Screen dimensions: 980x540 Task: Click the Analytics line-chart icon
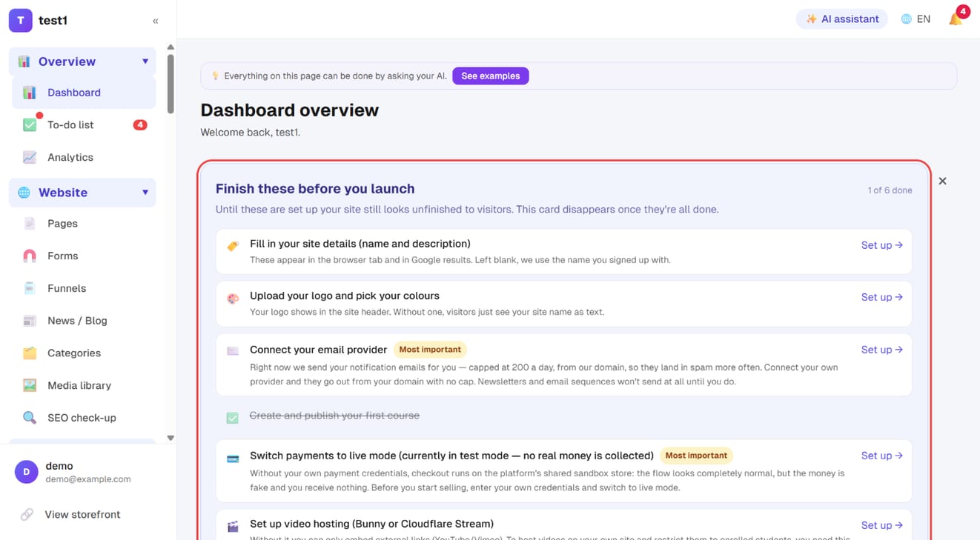[30, 157]
